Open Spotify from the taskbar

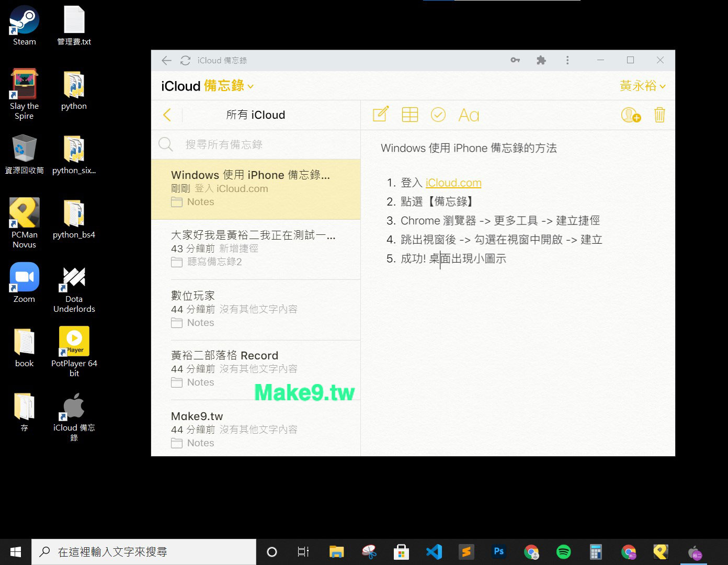pyautogui.click(x=563, y=552)
